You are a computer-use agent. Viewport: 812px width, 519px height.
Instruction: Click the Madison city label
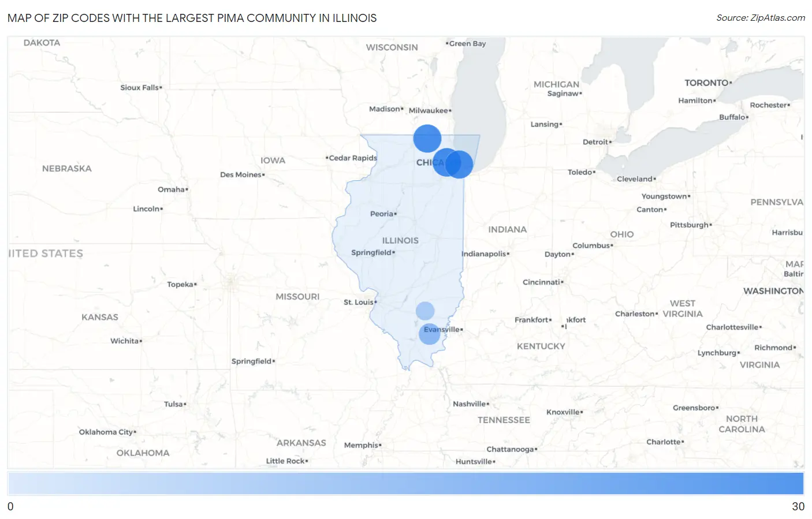(x=386, y=109)
